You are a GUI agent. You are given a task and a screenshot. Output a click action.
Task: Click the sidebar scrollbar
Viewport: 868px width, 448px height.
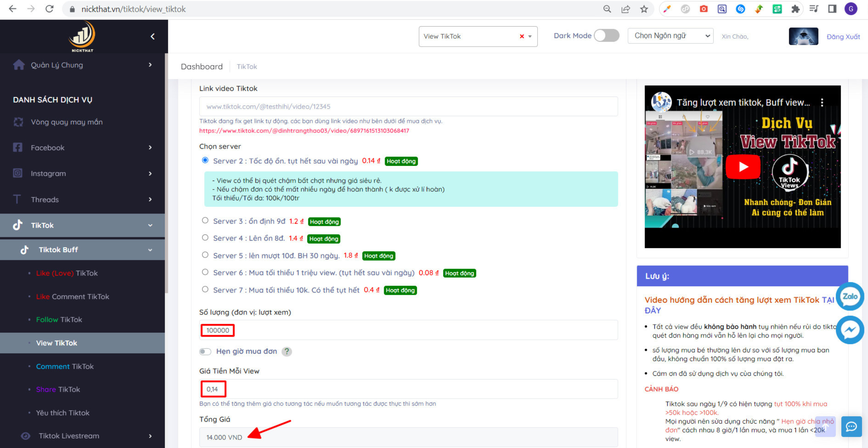pos(166,173)
